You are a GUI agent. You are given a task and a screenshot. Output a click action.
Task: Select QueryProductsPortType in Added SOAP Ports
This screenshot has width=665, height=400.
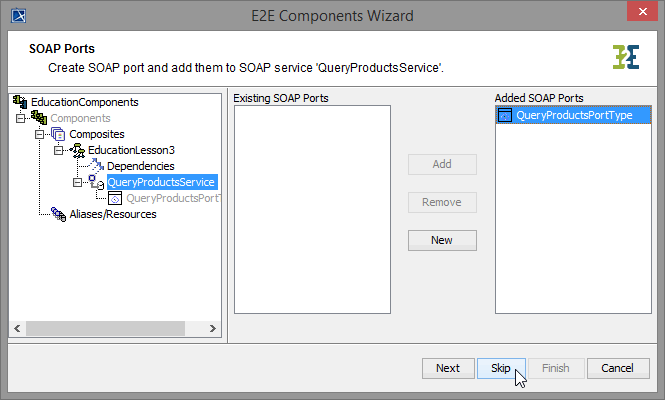click(574, 116)
